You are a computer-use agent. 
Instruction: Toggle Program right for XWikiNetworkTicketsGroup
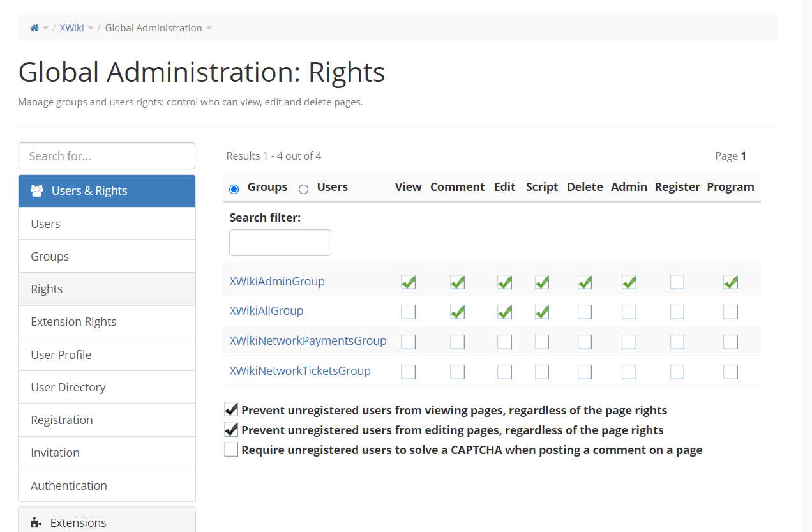[731, 372]
